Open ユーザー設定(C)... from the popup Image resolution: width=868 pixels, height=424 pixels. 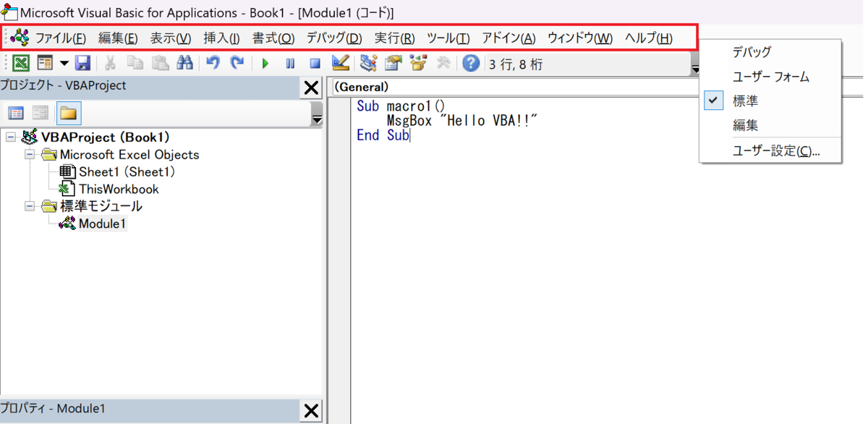tap(770, 151)
